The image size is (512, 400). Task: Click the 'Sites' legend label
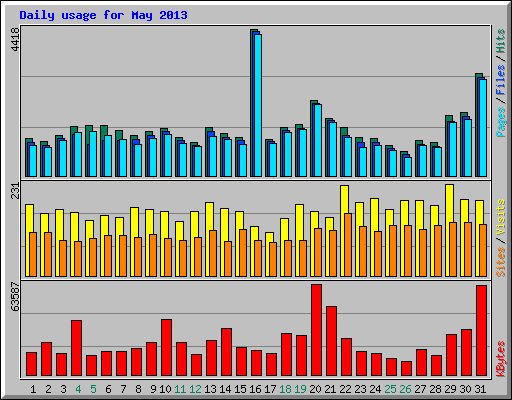pyautogui.click(x=501, y=262)
